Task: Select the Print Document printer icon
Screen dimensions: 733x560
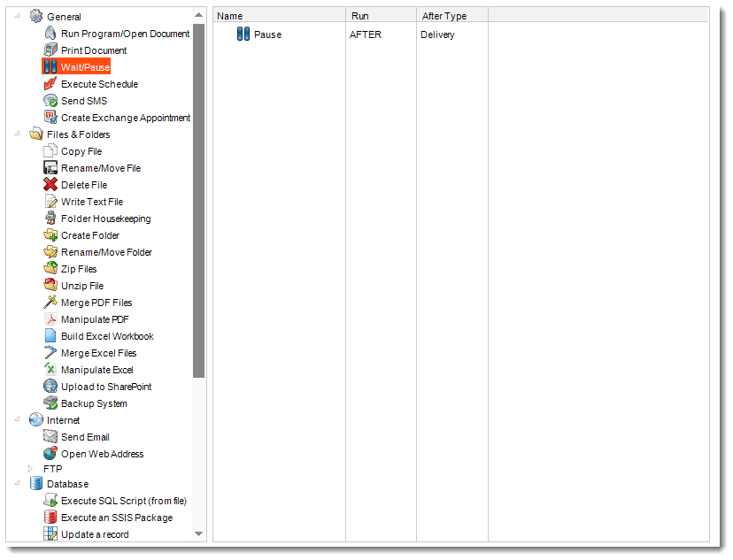Action: click(50, 50)
